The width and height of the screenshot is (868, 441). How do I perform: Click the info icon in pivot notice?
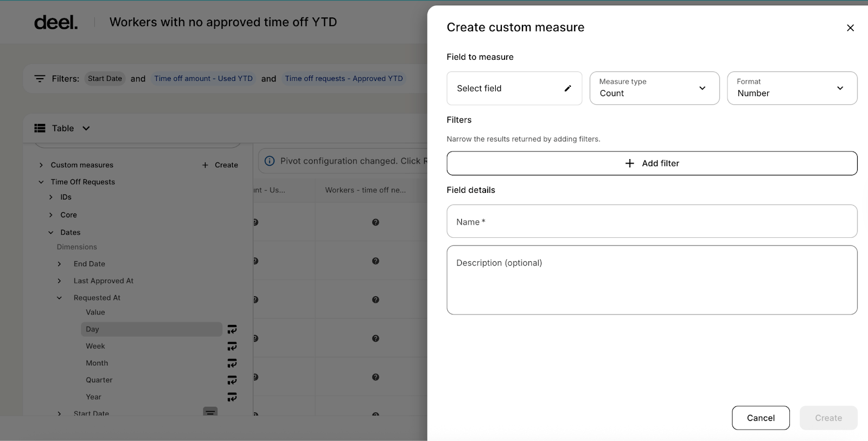[269, 161]
